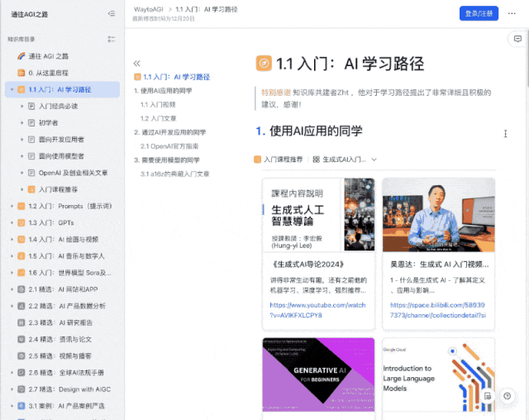Click the 登录/注册 button
The height and width of the screenshot is (420, 529).
pyautogui.click(x=479, y=13)
